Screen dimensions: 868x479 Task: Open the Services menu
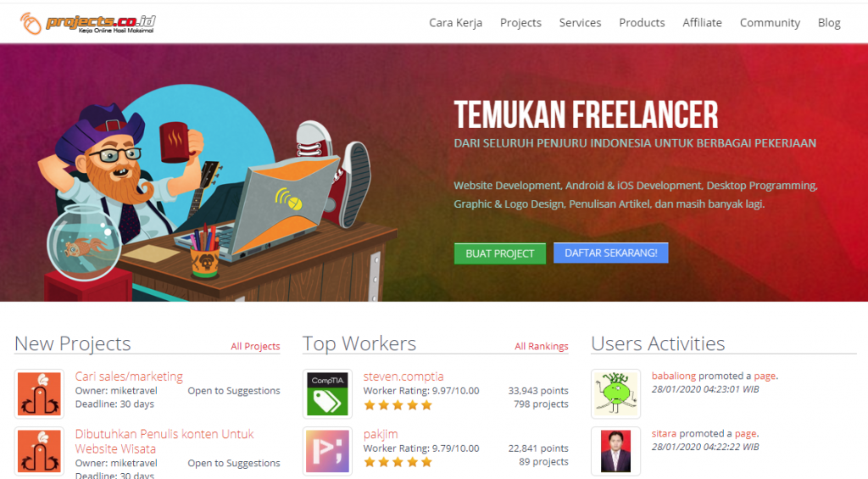pos(580,23)
